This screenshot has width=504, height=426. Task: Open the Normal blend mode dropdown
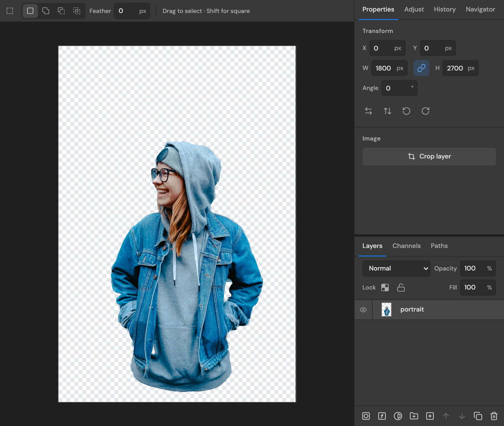[396, 268]
